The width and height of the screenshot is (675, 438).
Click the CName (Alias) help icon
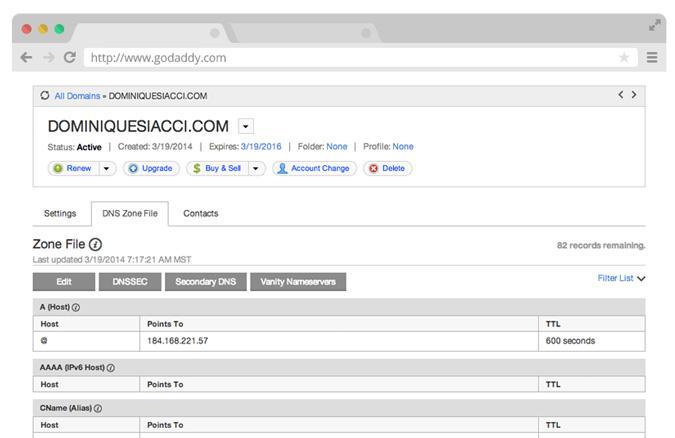pos(99,409)
